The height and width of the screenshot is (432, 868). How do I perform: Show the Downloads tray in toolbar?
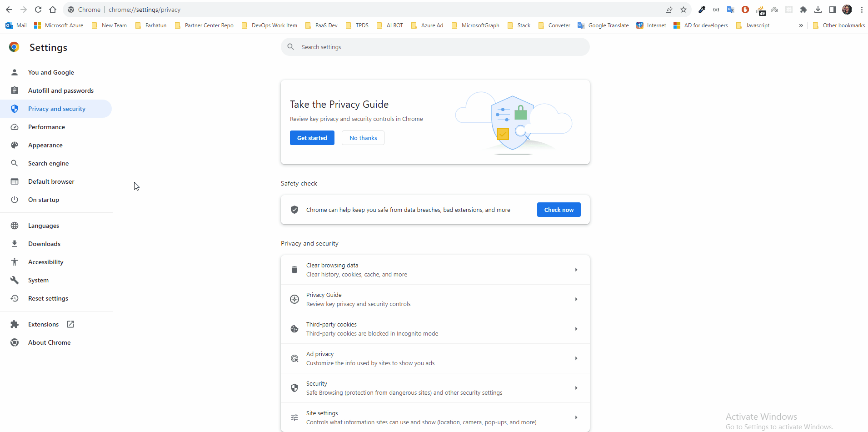pos(818,10)
